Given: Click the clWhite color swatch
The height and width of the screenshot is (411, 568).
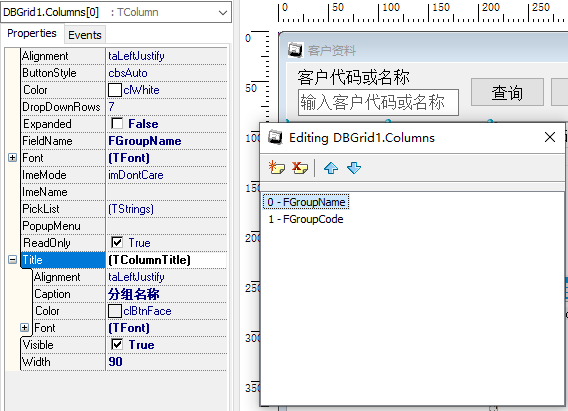Looking at the screenshot, I should point(114,90).
